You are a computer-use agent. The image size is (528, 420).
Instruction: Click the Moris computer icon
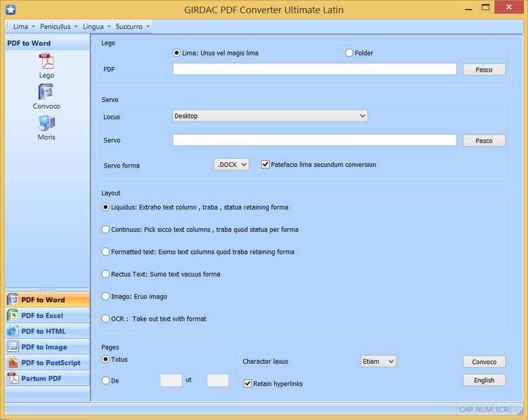[x=47, y=123]
